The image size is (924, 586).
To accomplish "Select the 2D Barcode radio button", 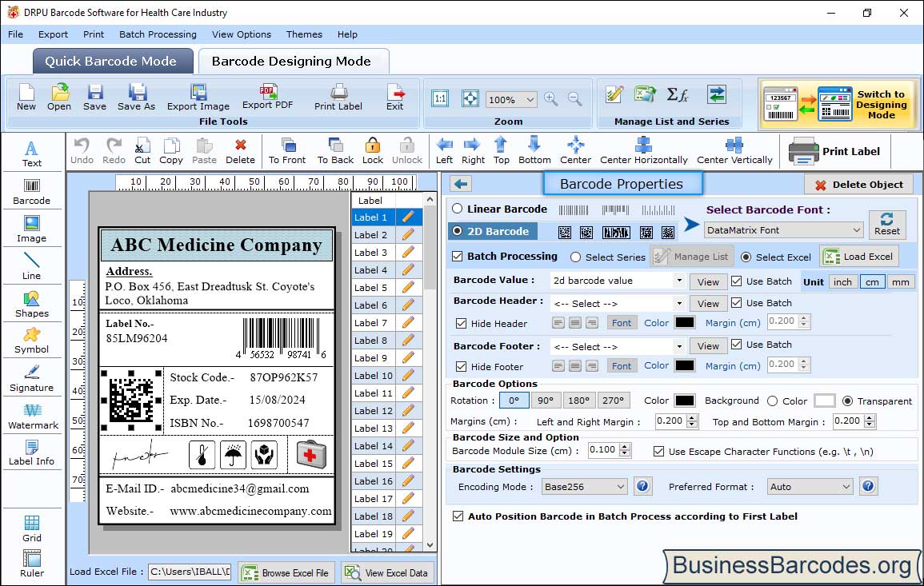I will click(x=458, y=231).
